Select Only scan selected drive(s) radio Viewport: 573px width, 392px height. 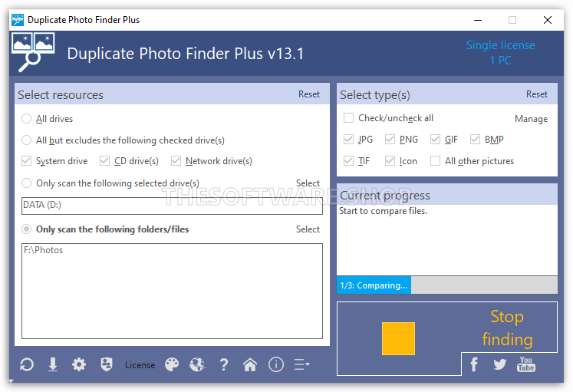[x=26, y=183]
